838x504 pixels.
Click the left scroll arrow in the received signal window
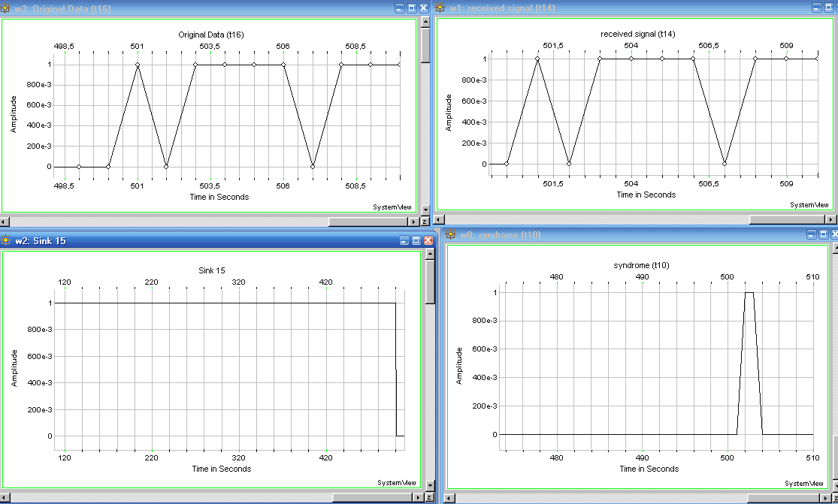(x=438, y=219)
